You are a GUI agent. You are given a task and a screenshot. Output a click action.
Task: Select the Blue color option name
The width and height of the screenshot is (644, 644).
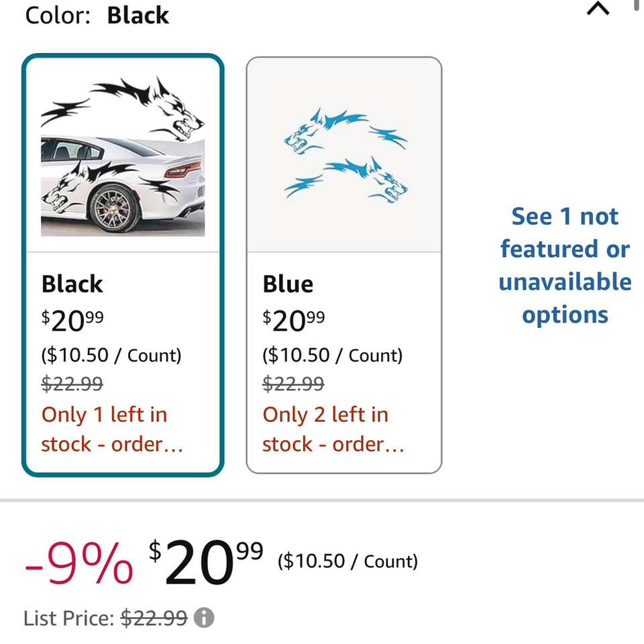coord(288,284)
